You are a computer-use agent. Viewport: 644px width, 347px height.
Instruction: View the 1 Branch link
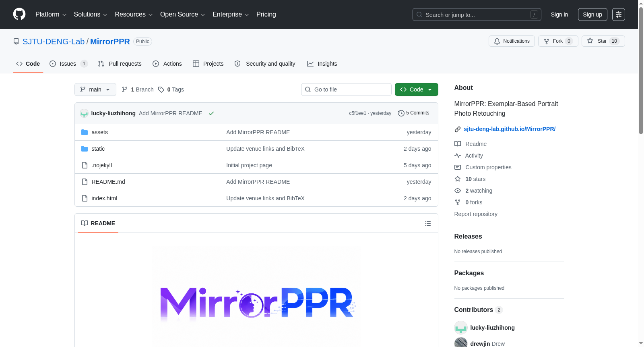point(138,89)
